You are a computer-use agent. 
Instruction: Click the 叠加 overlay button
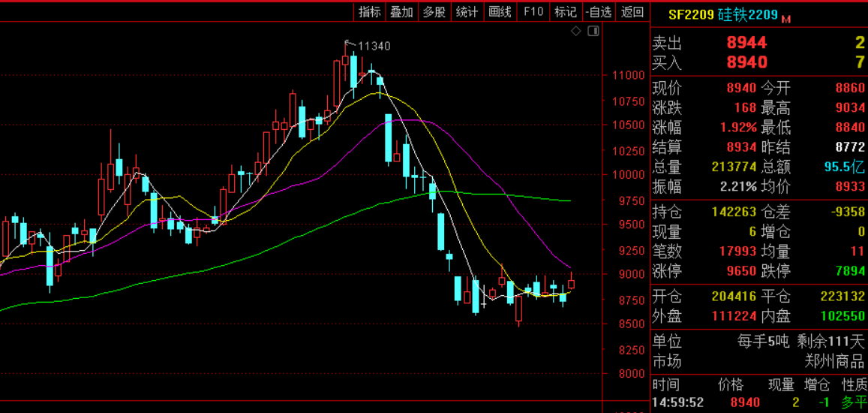point(401,11)
